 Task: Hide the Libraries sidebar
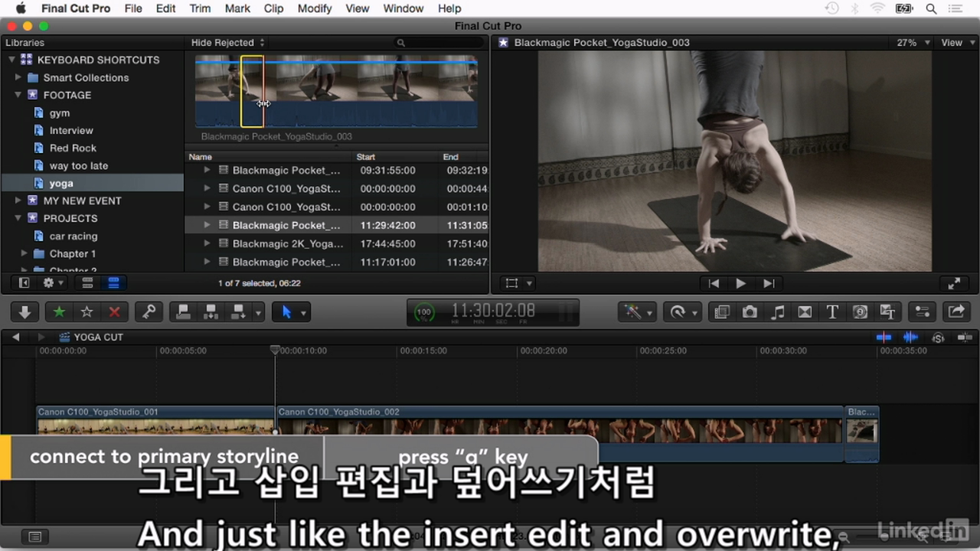tap(24, 282)
